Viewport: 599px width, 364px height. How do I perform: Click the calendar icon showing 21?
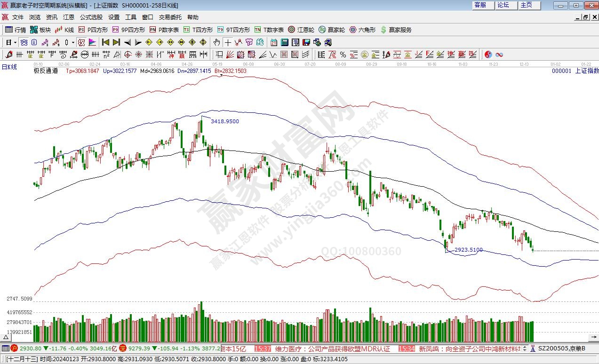point(273,42)
